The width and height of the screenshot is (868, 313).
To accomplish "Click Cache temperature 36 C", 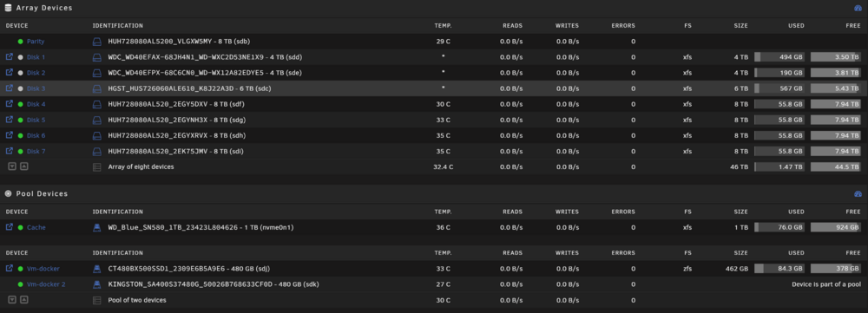I will click(443, 227).
